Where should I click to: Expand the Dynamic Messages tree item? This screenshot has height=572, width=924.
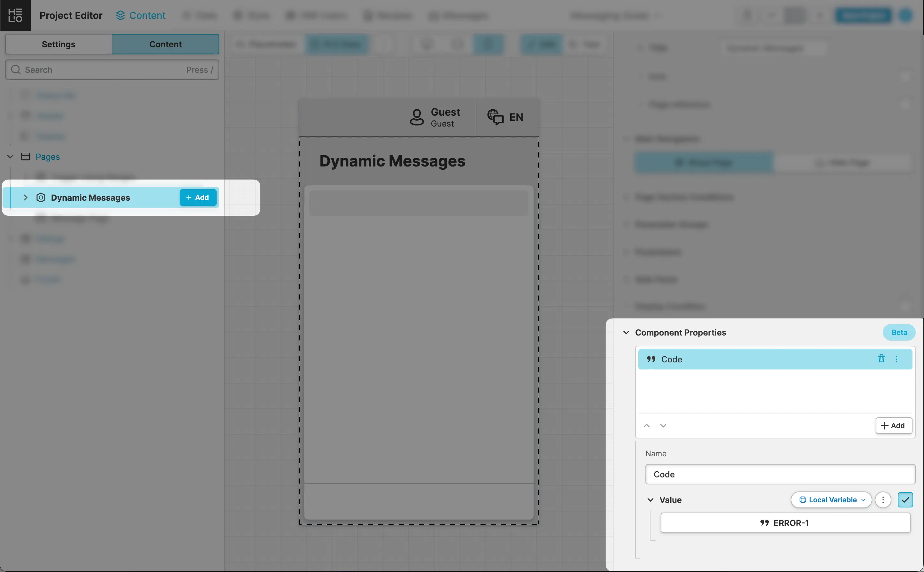coord(25,197)
